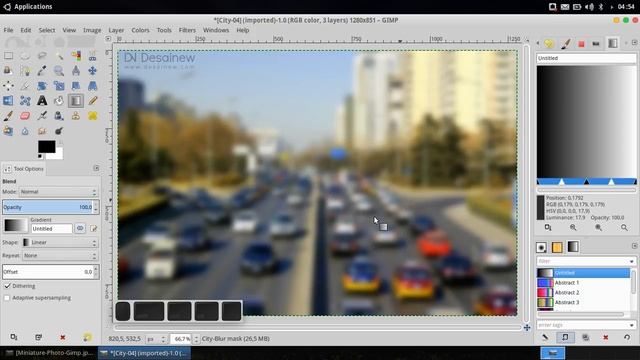Select the Paintbrush tool
The image size is (640, 360).
[8, 116]
